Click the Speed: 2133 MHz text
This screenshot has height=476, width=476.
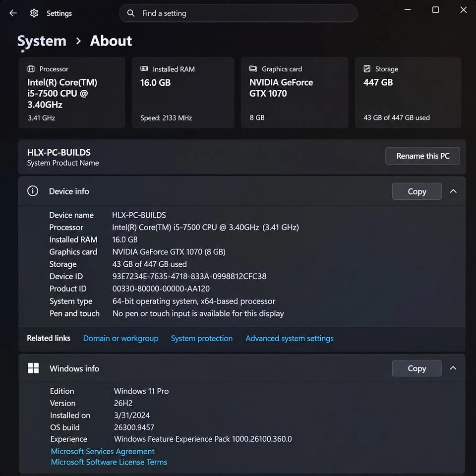pos(166,118)
